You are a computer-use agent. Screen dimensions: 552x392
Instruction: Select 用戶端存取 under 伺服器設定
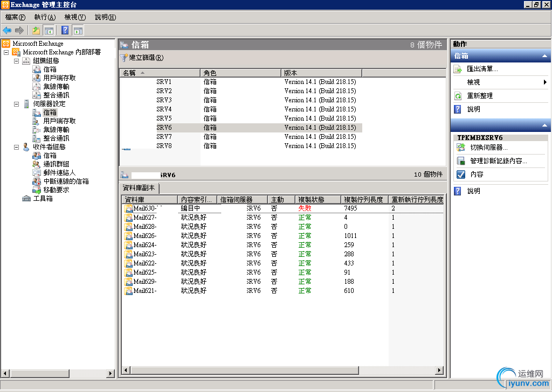(59, 121)
